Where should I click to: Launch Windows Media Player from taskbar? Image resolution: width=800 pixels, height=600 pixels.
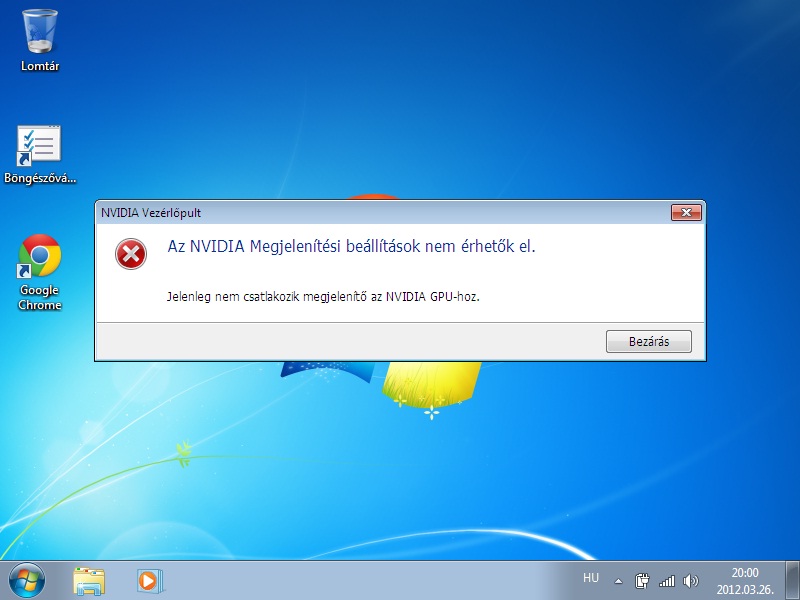[149, 581]
